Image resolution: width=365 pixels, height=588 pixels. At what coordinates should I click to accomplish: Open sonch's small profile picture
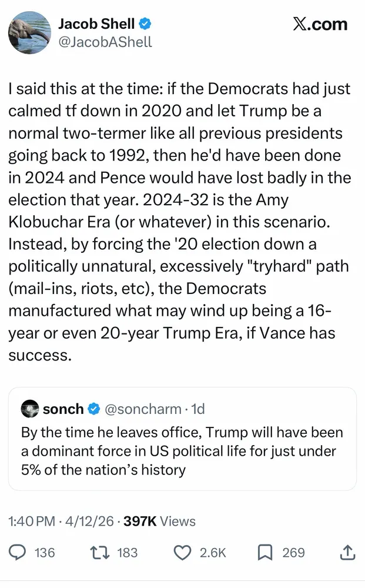coord(29,409)
